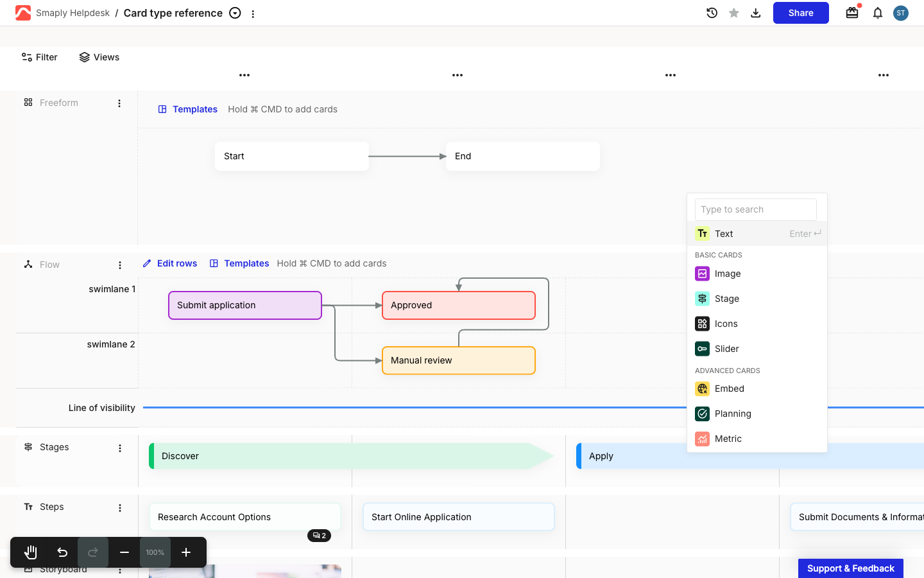Open the Stages lane options menu

tap(120, 448)
